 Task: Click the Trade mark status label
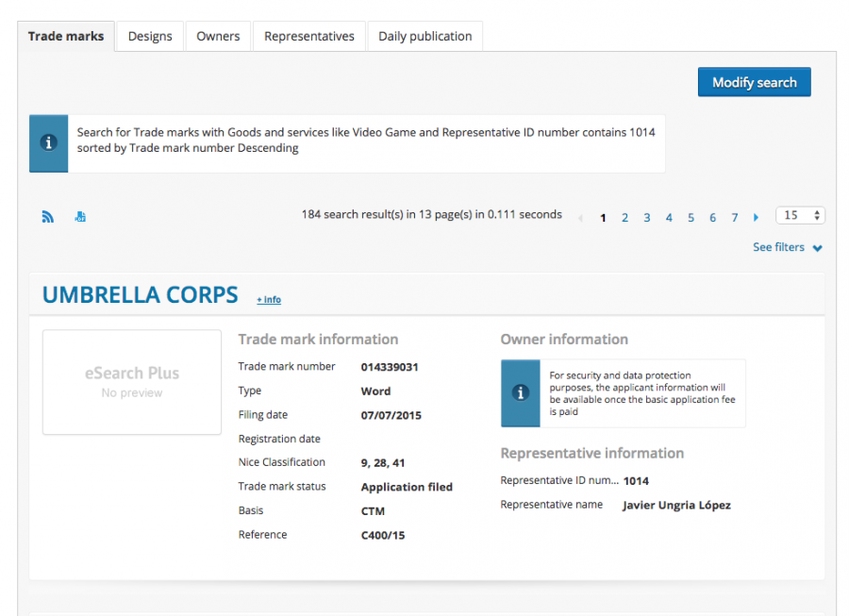tap(282, 486)
